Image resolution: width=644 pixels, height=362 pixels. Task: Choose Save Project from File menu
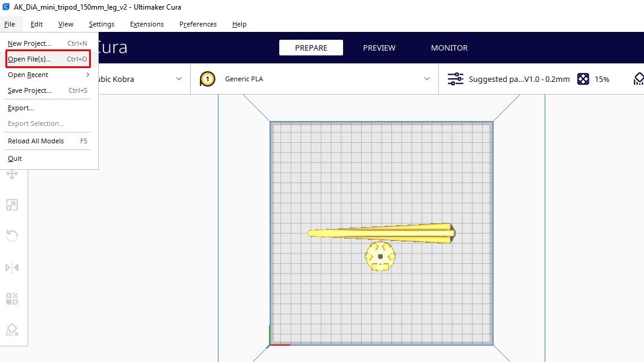48,90
